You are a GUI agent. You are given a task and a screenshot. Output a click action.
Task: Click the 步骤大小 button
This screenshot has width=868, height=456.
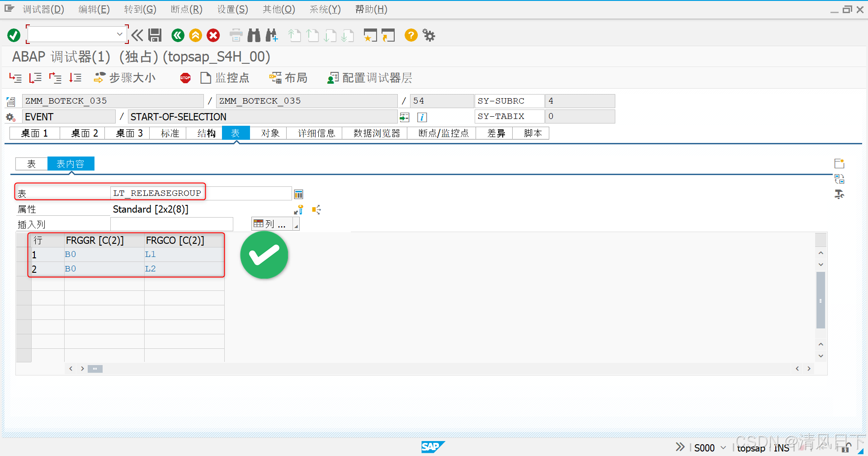pos(125,78)
